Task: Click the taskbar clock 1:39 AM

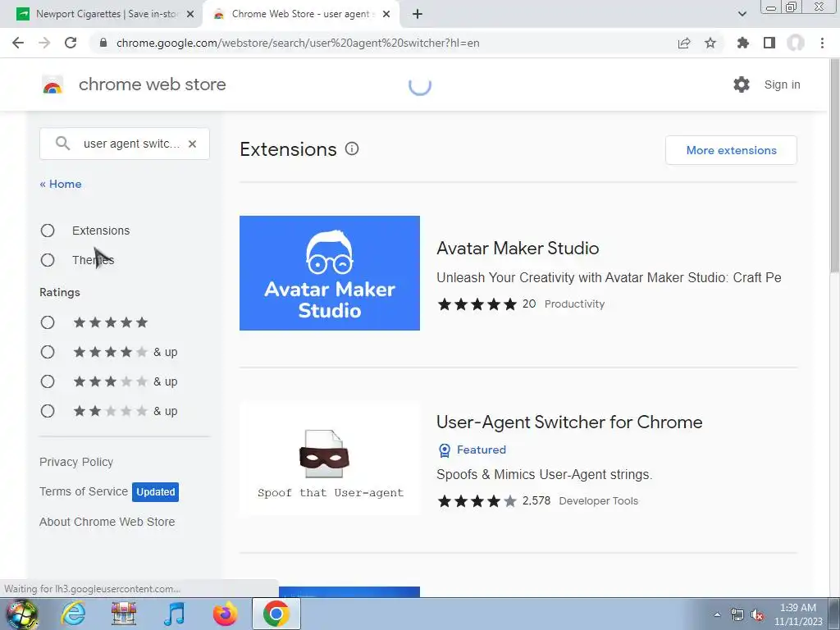Action: point(797,608)
